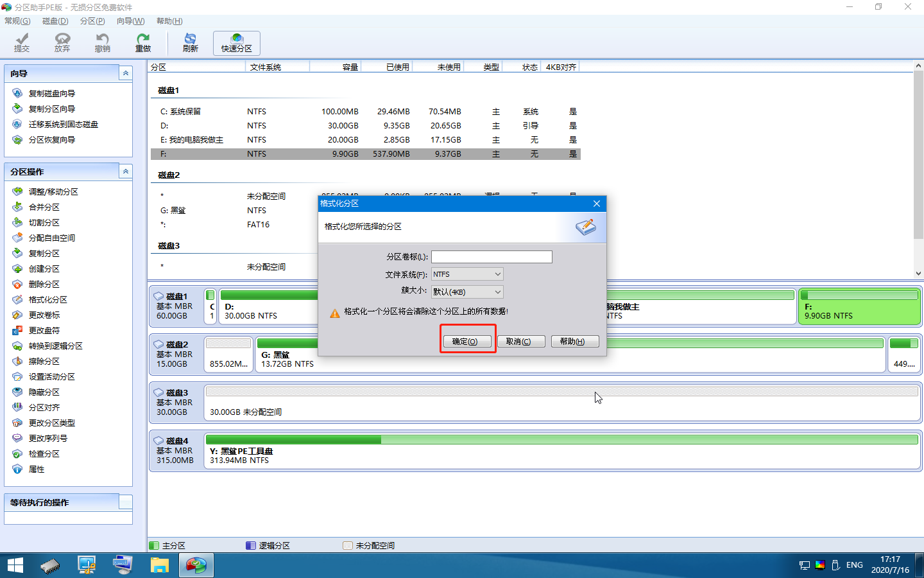Screen dimensions: 924x578
Task: Launch the 复制磁盘向导 wizard
Action: pyautogui.click(x=51, y=94)
